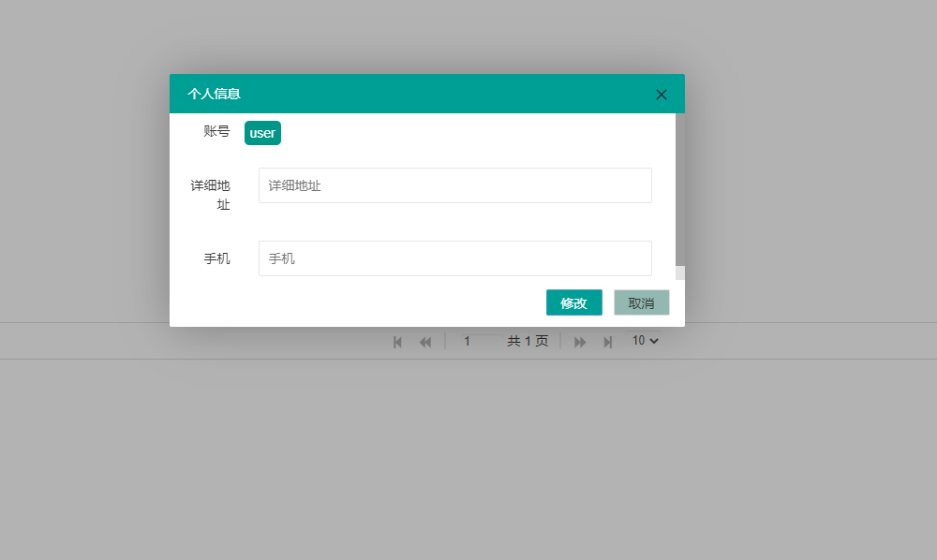Select the teal "user" account badge
Viewport: 937px width, 560px height.
coord(262,133)
